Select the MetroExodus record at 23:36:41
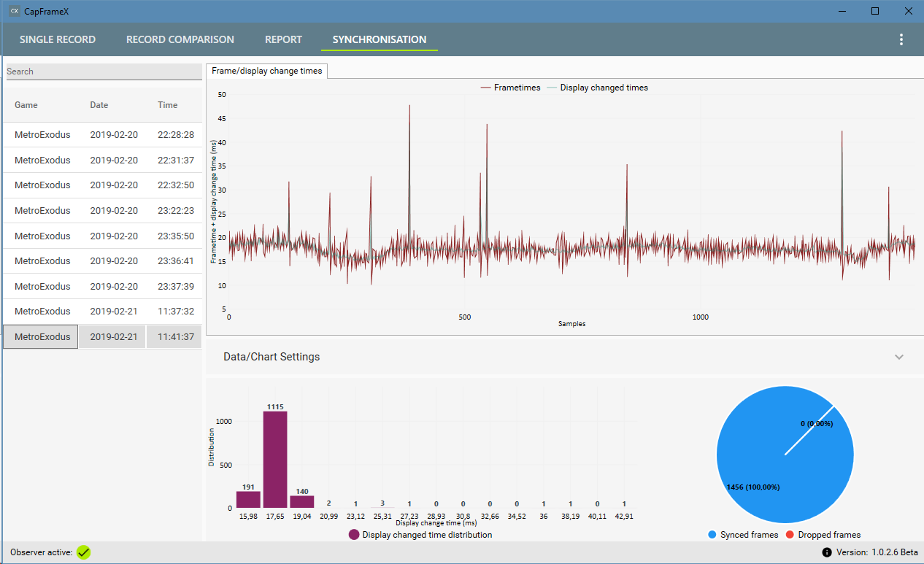Image resolution: width=924 pixels, height=564 pixels. click(x=102, y=260)
